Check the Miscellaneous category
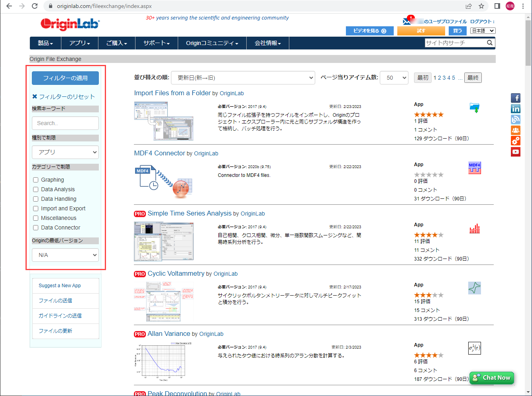This screenshot has width=532, height=396. tap(35, 218)
